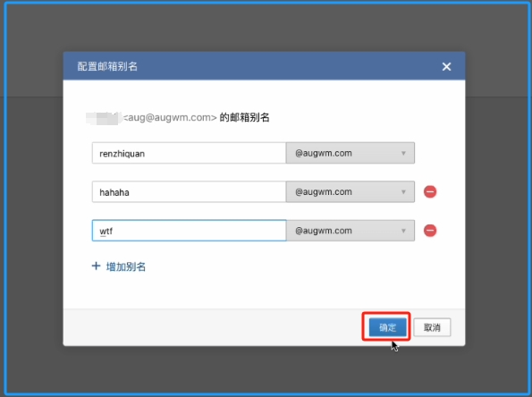Image resolution: width=532 pixels, height=397 pixels.
Task: Click the 的邮箱别名 label text
Action: coord(244,117)
